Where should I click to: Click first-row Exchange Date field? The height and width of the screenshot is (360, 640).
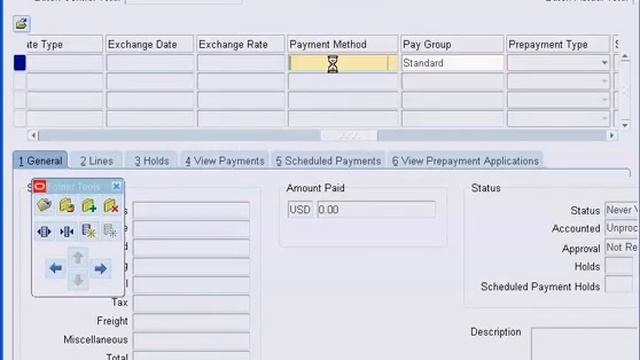tap(150, 63)
